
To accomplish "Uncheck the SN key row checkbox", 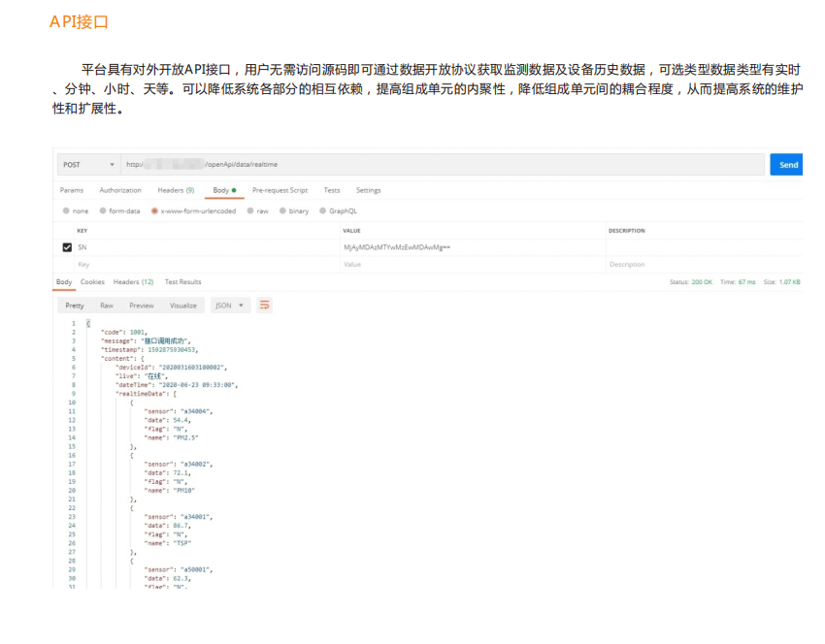I will click(67, 247).
